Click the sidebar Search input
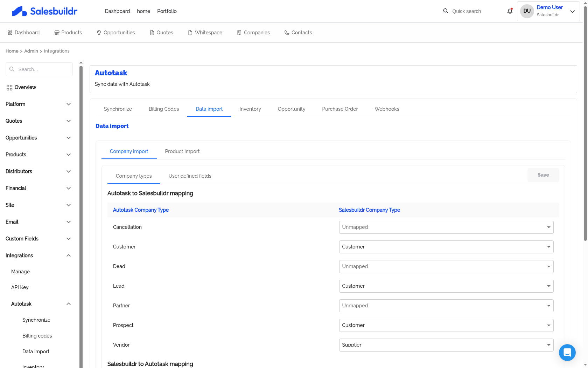Viewport: 588px width, 368px height. pyautogui.click(x=39, y=69)
